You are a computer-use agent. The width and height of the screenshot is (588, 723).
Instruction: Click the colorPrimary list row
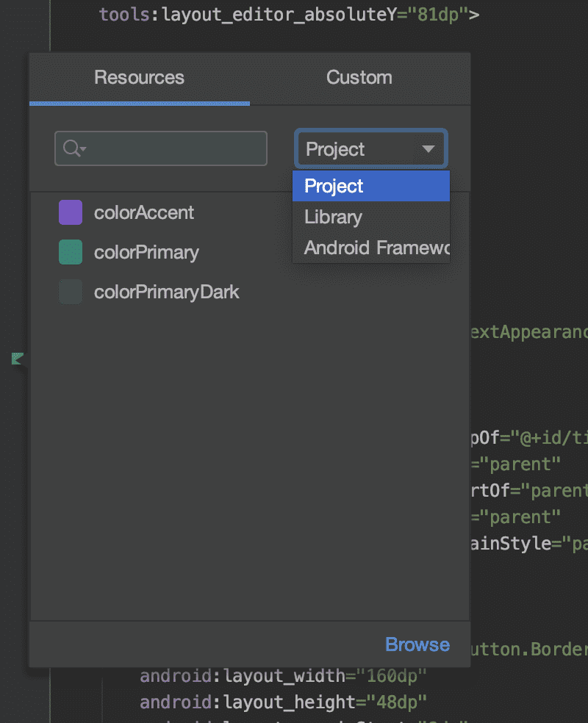point(146,252)
